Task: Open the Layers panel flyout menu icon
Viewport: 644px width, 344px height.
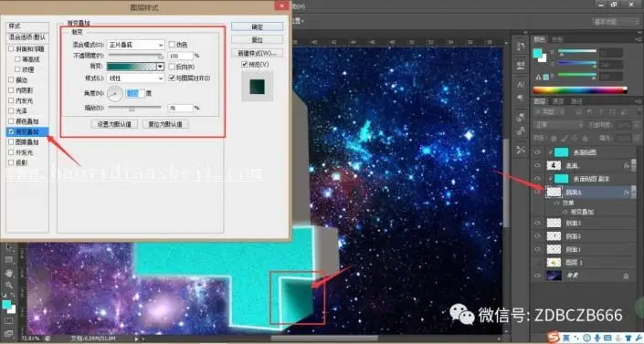Action: [639, 101]
